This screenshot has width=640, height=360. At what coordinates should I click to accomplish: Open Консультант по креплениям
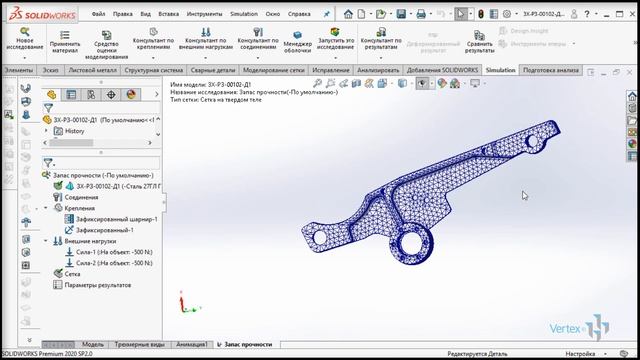point(153,39)
